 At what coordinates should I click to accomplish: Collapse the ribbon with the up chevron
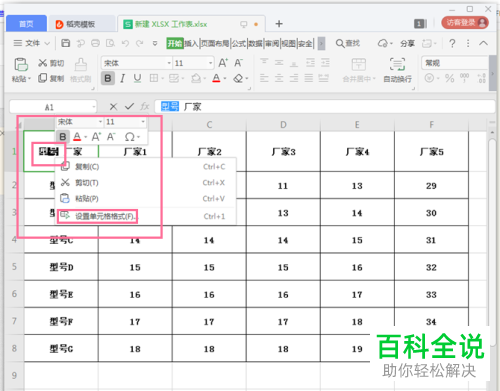coord(483,43)
